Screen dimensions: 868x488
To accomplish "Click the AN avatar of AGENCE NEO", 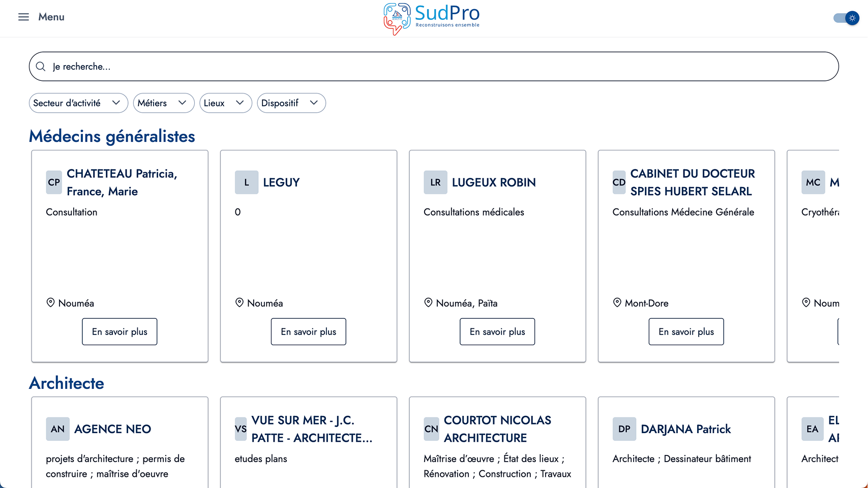I will coord(57,429).
